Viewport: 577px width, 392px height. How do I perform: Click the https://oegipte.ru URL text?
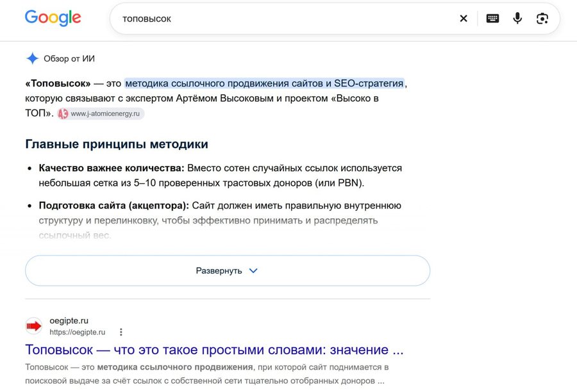pyautogui.click(x=78, y=332)
